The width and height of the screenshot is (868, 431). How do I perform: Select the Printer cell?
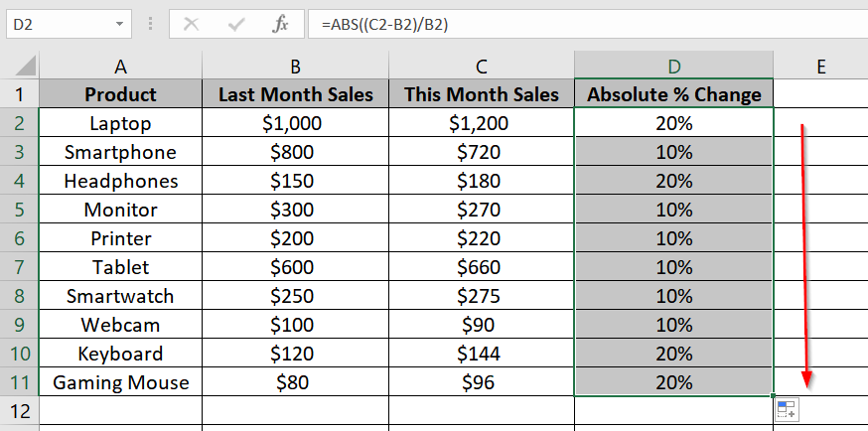pyautogui.click(x=121, y=237)
